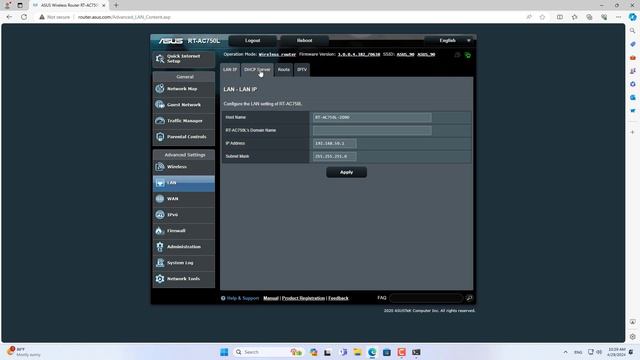The image size is (640, 360).
Task: Switch to the Route tab
Action: 284,70
